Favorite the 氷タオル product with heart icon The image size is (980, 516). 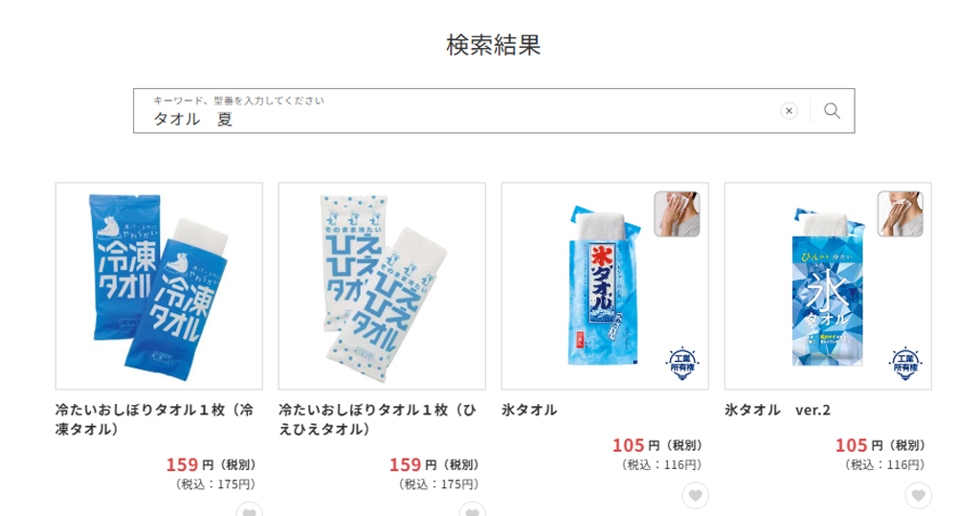point(695,496)
